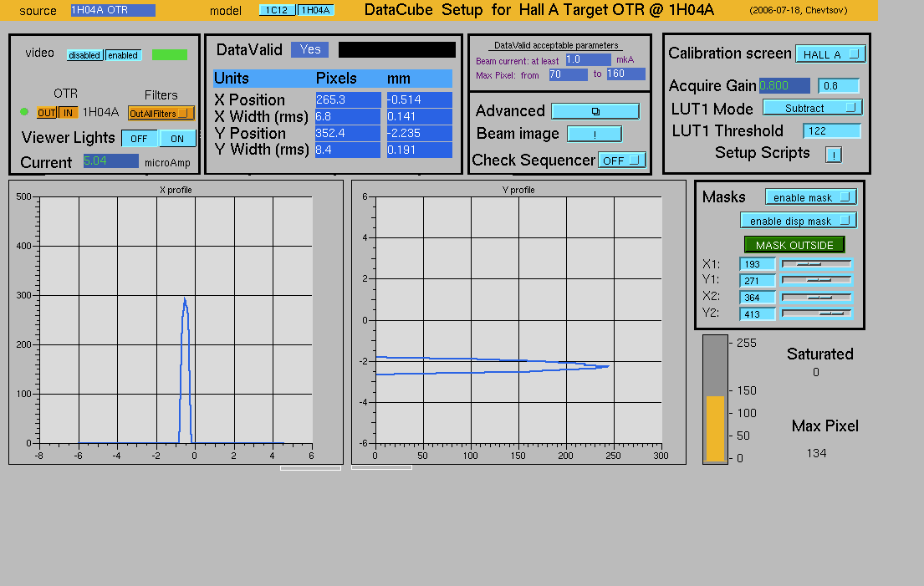Turn Viewer Lights OFF

click(x=140, y=139)
